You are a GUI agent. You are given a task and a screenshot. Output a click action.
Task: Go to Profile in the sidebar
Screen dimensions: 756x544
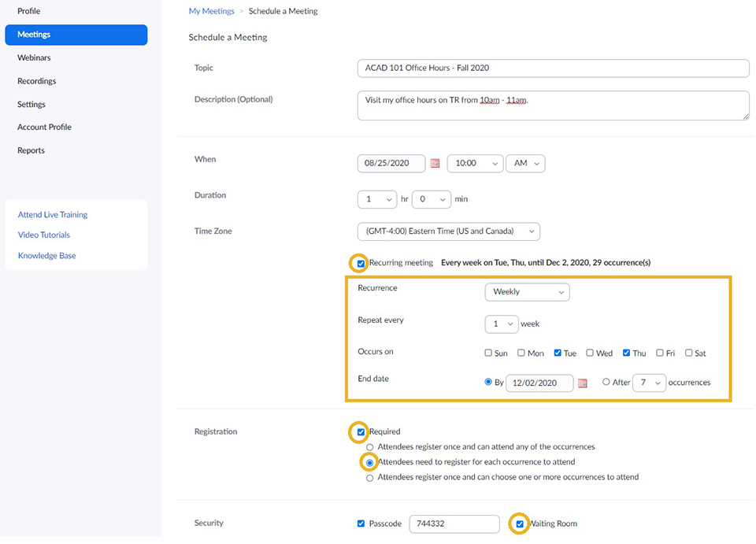pyautogui.click(x=29, y=11)
